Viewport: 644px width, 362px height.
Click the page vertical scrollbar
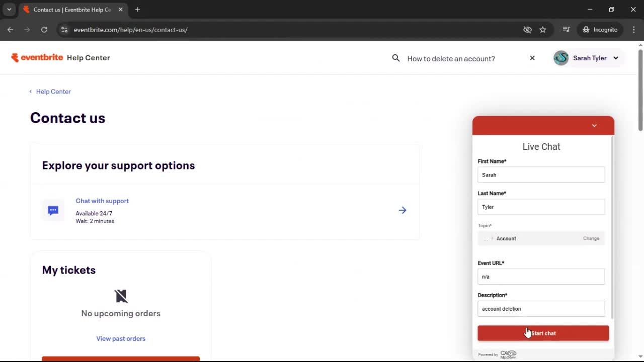point(640,90)
